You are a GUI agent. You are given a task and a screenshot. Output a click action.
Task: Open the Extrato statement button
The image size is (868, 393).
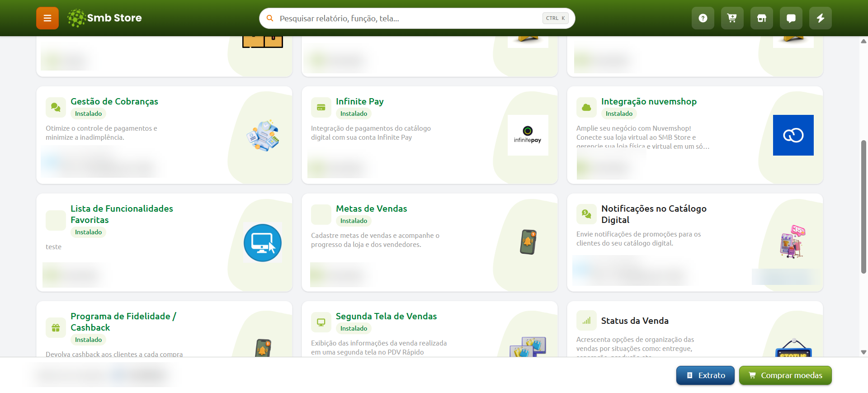(705, 375)
